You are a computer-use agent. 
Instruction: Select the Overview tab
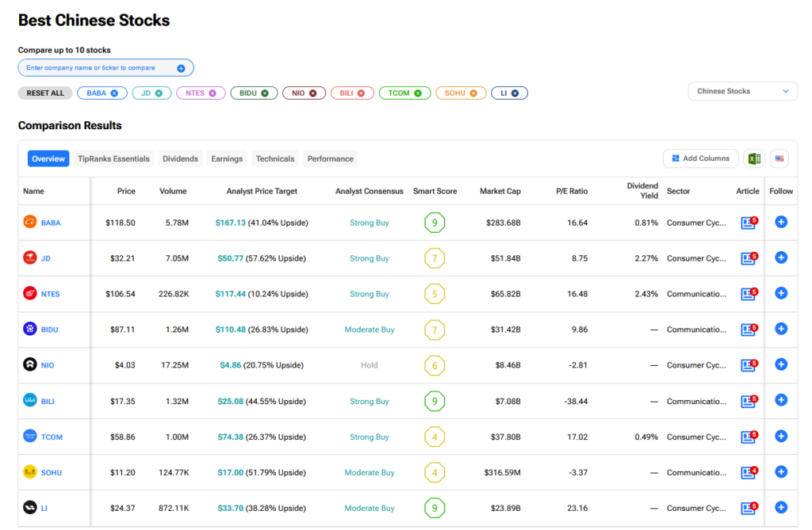click(x=48, y=159)
